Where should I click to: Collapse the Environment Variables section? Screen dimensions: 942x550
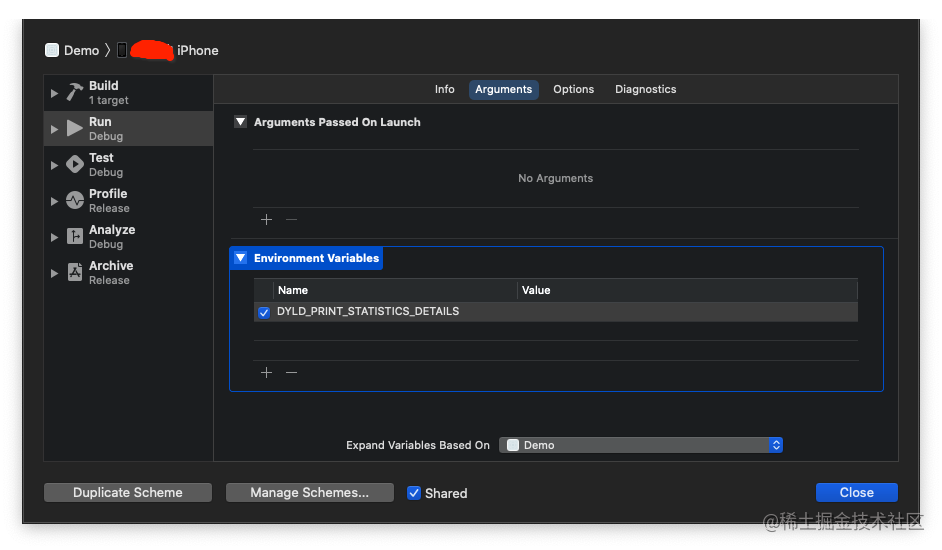click(x=240, y=258)
